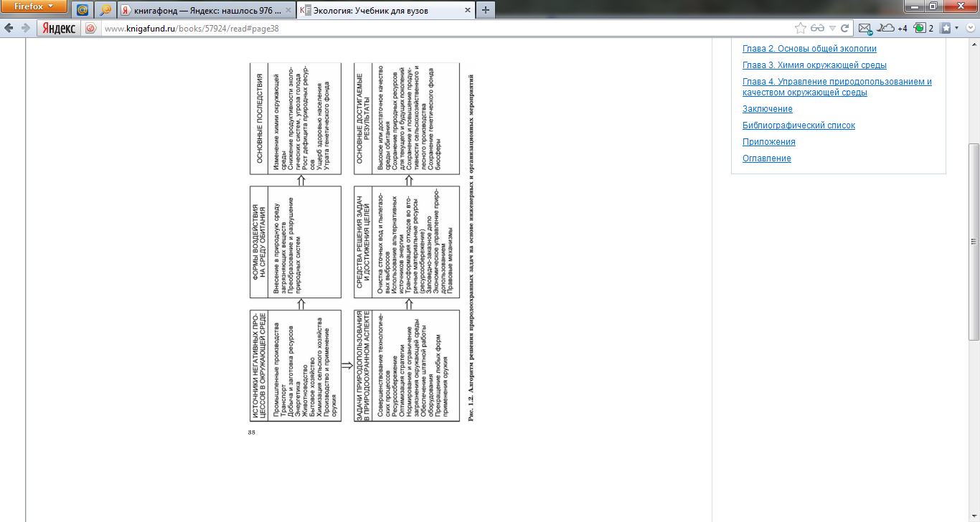The image size is (980, 522).
Task: Open the address bar history dropdown arrow
Action: [x=832, y=28]
